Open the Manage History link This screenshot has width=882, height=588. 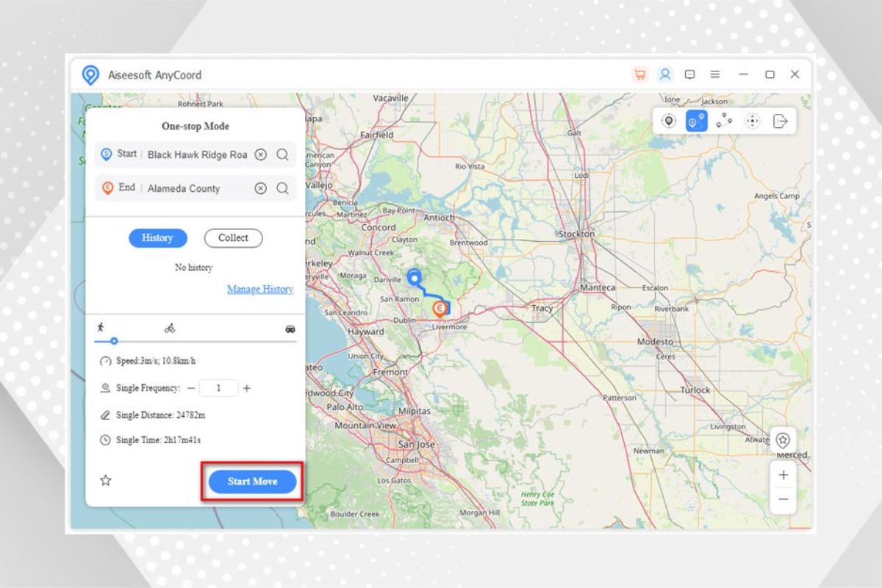point(259,290)
